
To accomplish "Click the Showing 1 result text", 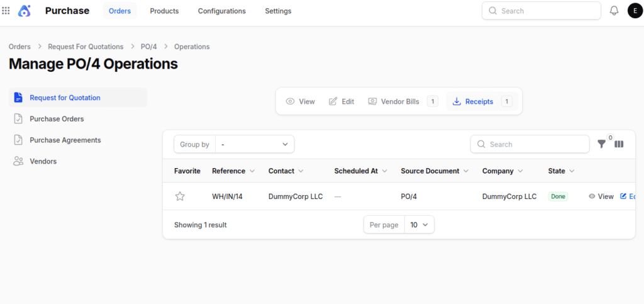I will point(201,225).
